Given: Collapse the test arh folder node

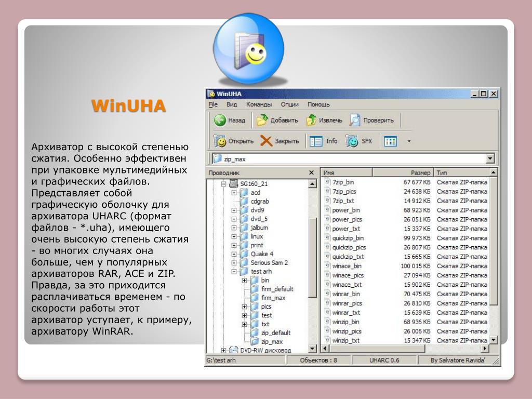Looking at the screenshot, I should tap(234, 272).
